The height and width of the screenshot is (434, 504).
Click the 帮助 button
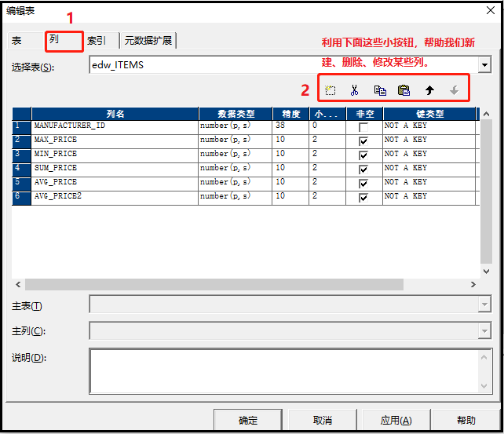click(x=466, y=420)
